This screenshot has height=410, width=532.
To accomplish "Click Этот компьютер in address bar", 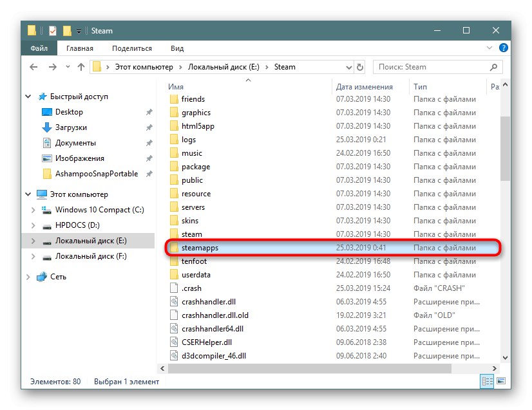I will [x=144, y=67].
